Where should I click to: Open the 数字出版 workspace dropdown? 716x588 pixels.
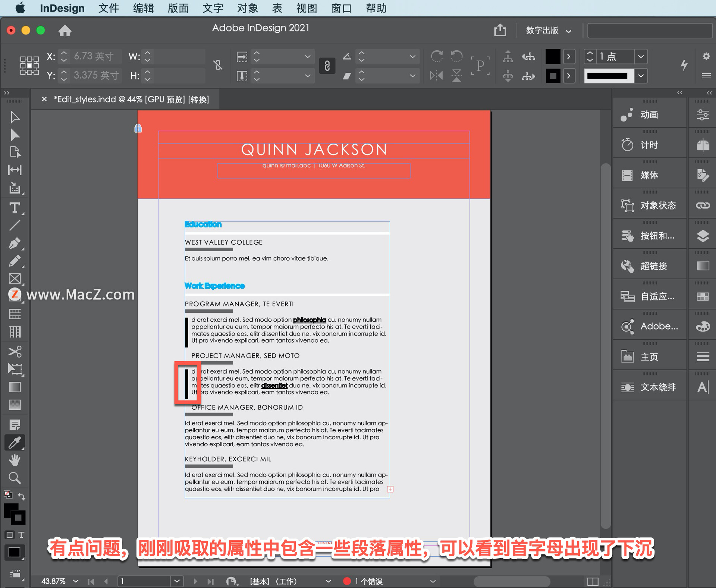548,31
